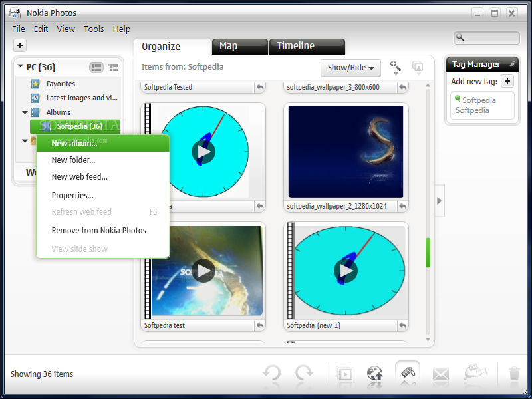This screenshot has width=532, height=399.
Task: Collapse the Albums tree node
Action: [25, 112]
